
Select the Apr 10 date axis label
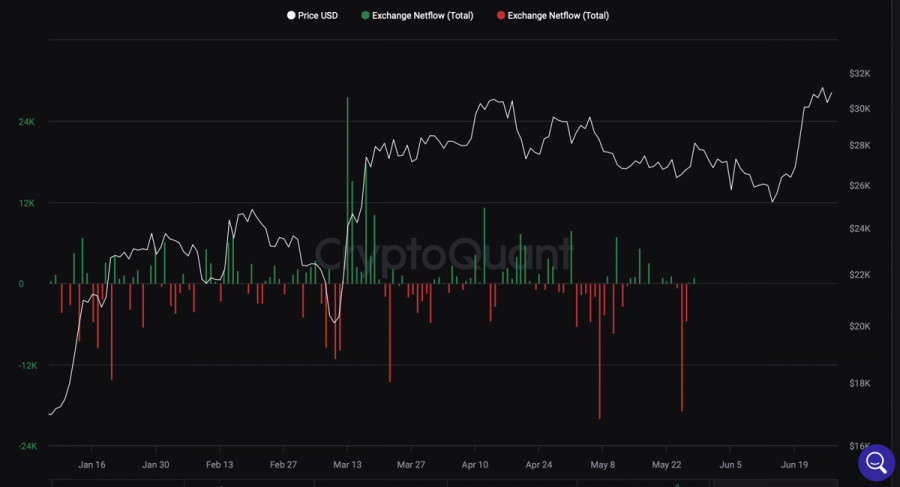pos(475,465)
